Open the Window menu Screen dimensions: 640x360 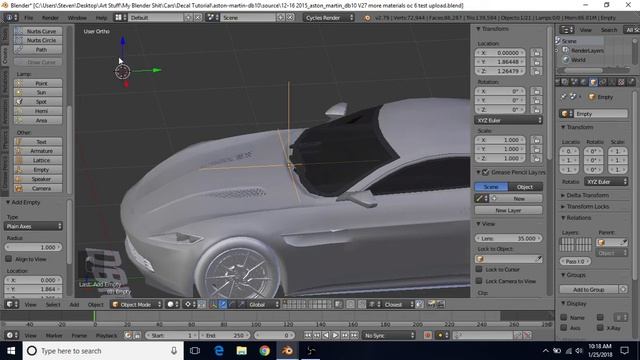[x=77, y=18]
